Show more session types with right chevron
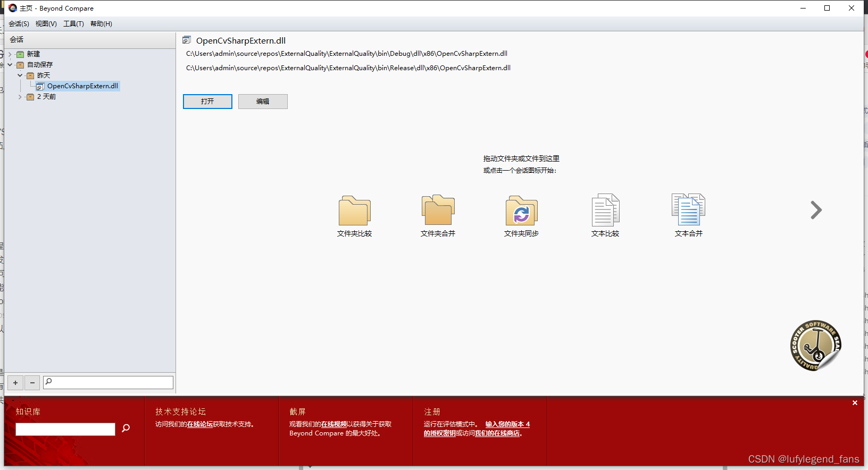 (816, 210)
